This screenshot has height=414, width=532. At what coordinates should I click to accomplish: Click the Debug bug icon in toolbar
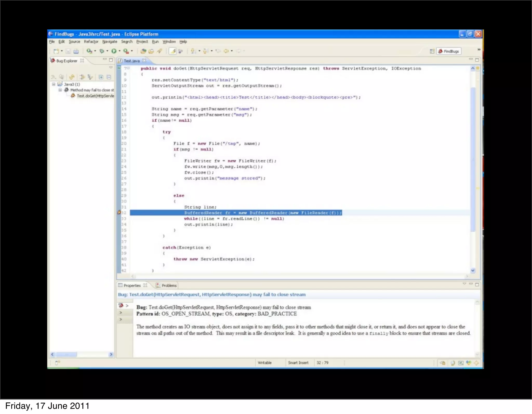pos(102,51)
